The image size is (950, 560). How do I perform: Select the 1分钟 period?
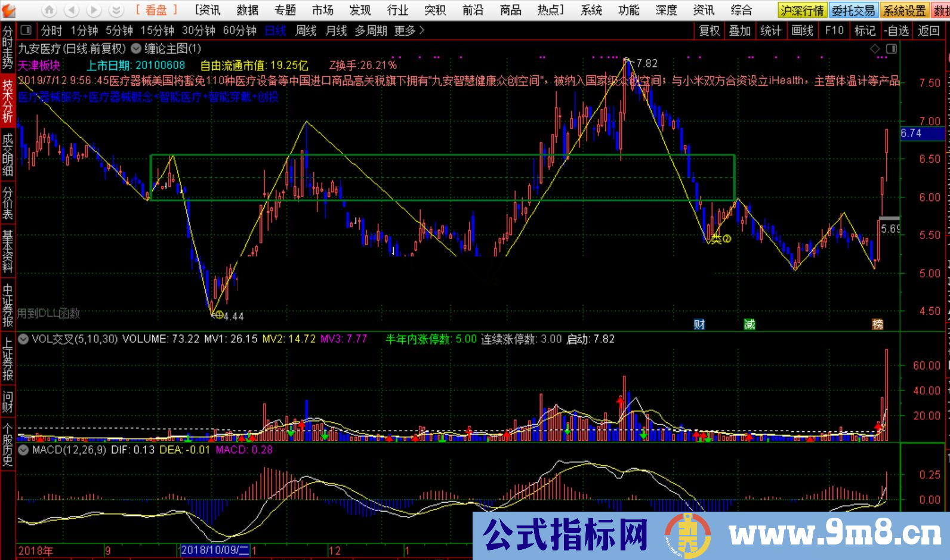(x=84, y=30)
